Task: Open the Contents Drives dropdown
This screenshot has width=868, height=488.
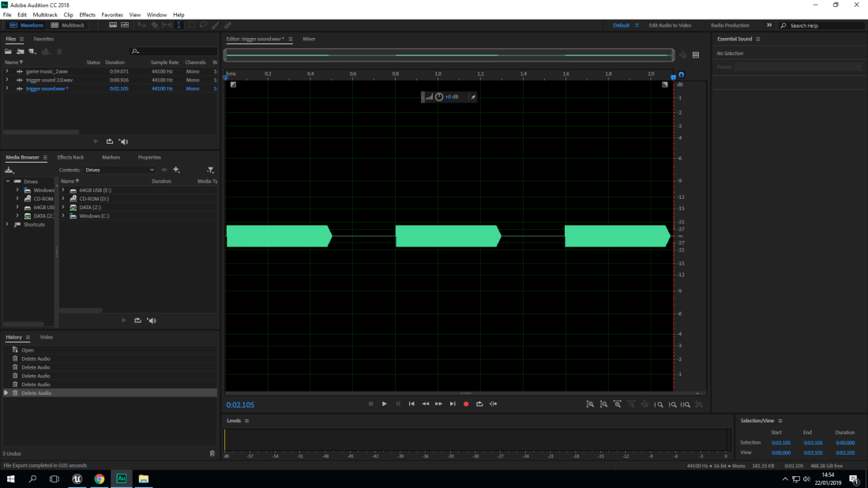Action: pyautogui.click(x=119, y=170)
